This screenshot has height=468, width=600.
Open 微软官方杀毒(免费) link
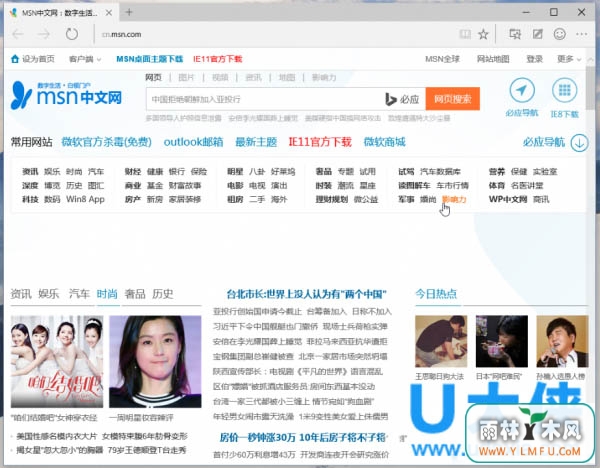pos(106,142)
